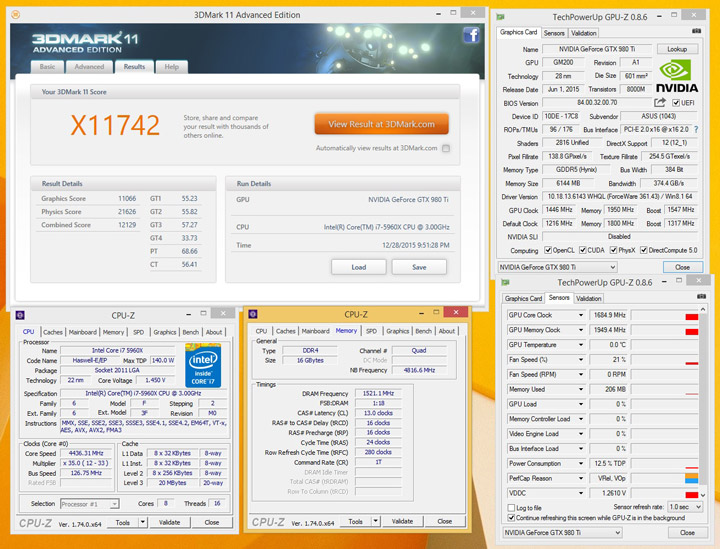Click the 3DMark 11 title bar icon
Viewport: 720px width, 549px height.
coord(15,15)
